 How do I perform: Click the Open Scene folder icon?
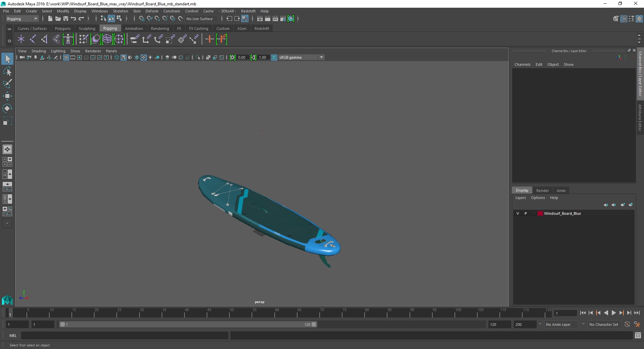point(58,19)
